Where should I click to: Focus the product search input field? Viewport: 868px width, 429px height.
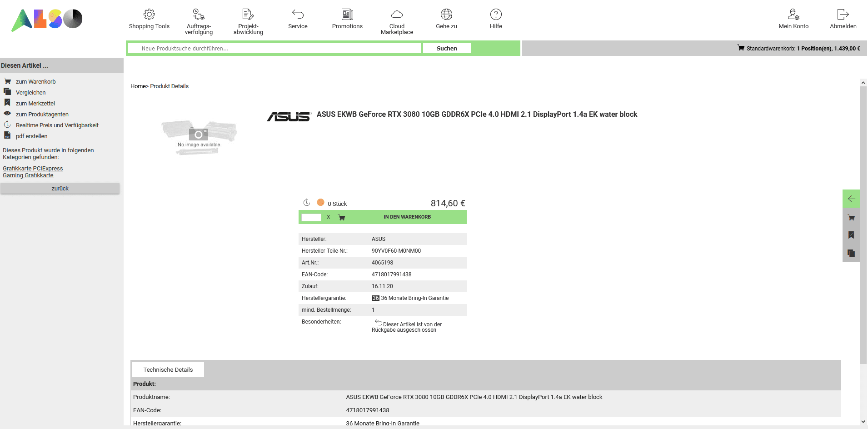pyautogui.click(x=275, y=48)
